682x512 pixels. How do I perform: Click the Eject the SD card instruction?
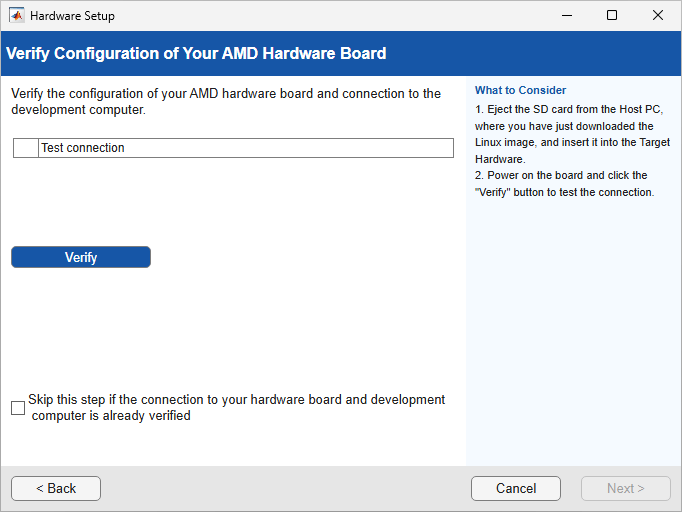pyautogui.click(x=572, y=134)
